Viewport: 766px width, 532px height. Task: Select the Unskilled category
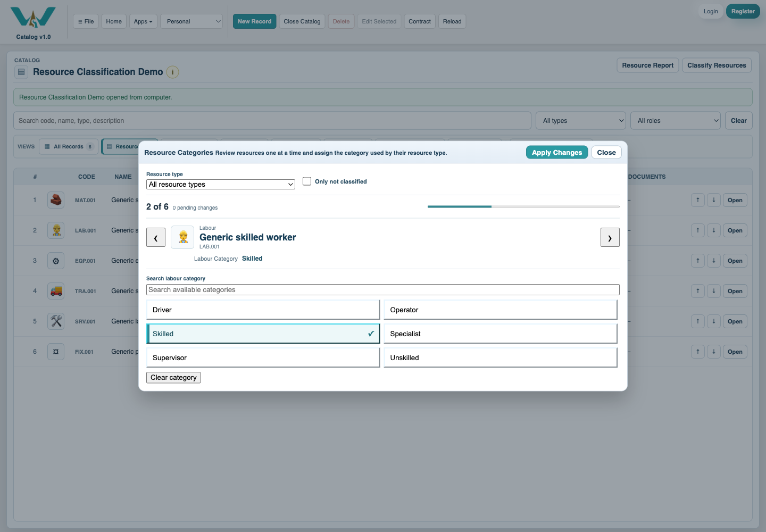tap(501, 358)
